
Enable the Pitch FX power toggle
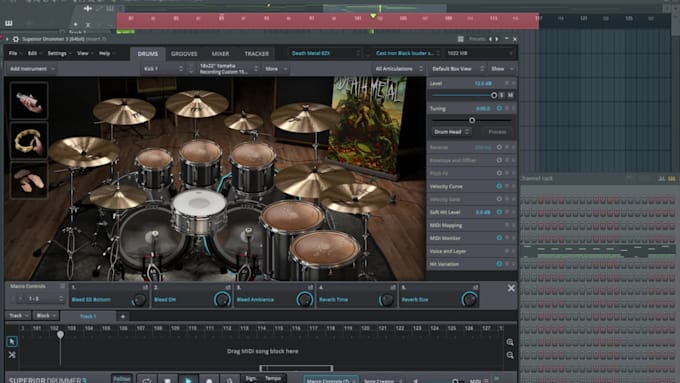click(499, 173)
